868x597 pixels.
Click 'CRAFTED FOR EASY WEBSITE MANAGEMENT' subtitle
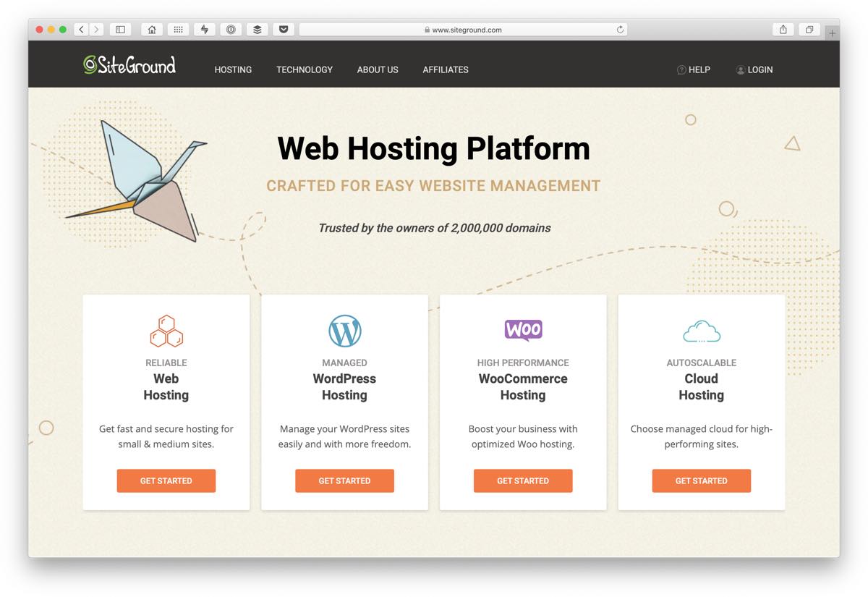(x=434, y=186)
